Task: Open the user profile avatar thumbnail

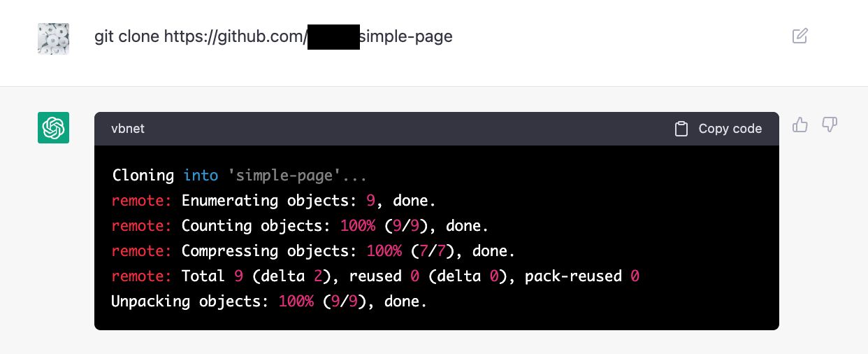Action: point(53,38)
